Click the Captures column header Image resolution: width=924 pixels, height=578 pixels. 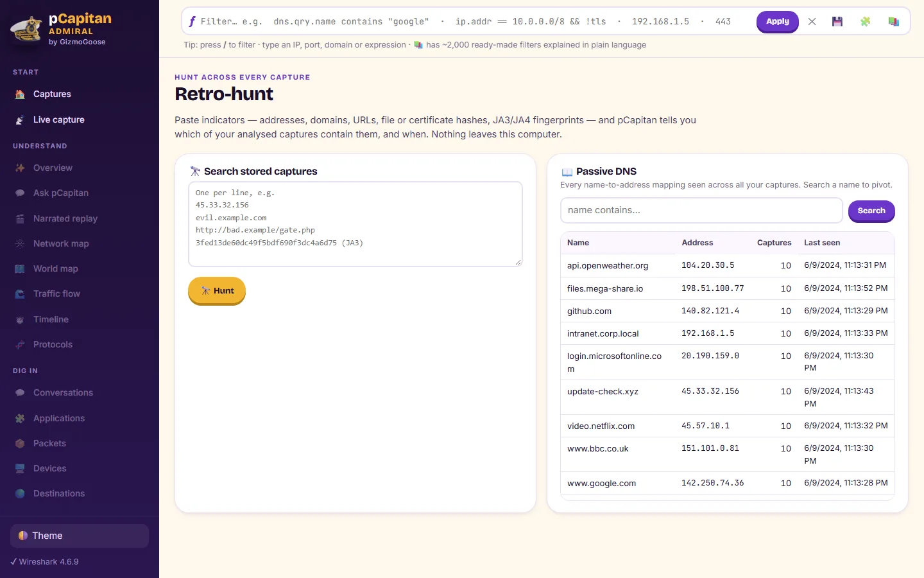(x=774, y=243)
